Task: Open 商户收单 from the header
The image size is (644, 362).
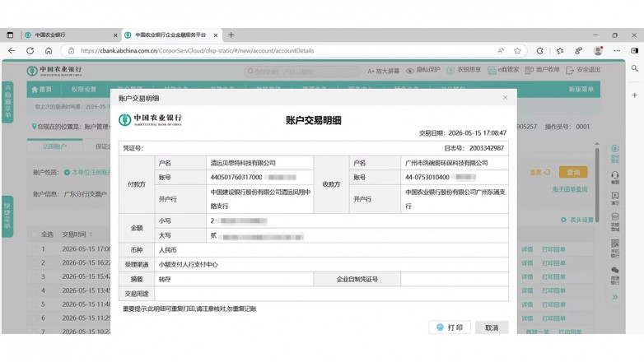Action: click(543, 70)
